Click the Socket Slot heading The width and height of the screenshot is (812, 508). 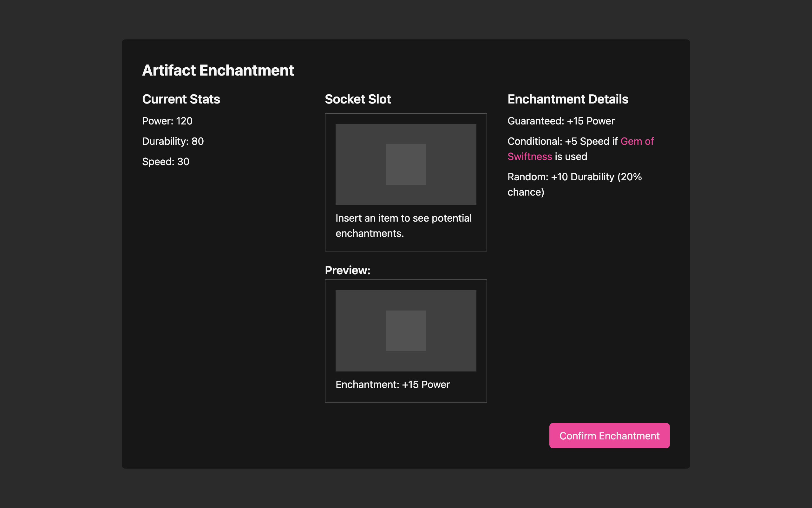click(x=358, y=99)
